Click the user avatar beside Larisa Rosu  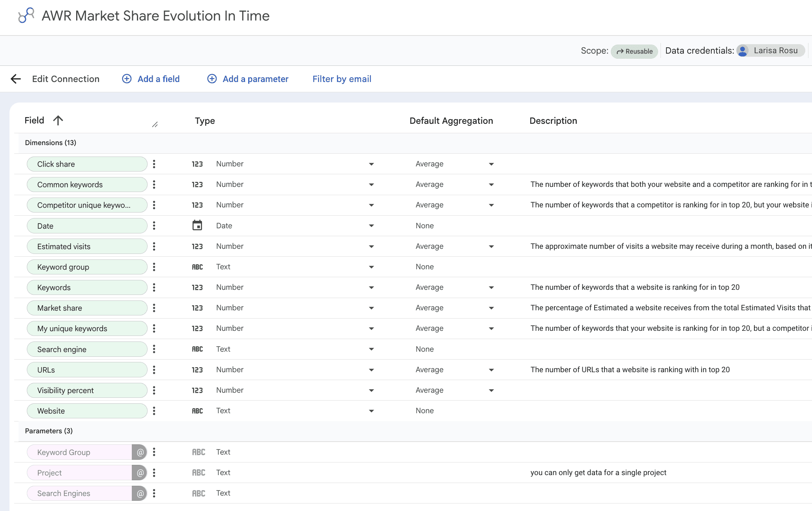point(743,50)
